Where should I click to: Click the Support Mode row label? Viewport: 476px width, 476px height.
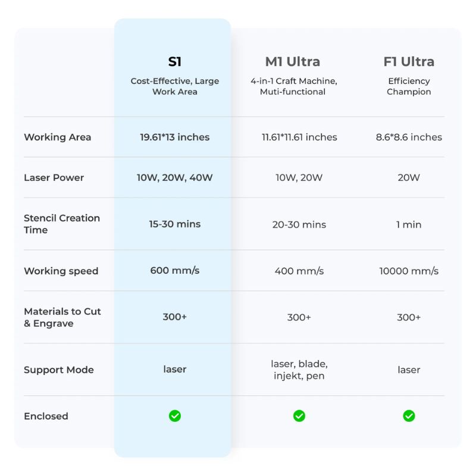(59, 369)
